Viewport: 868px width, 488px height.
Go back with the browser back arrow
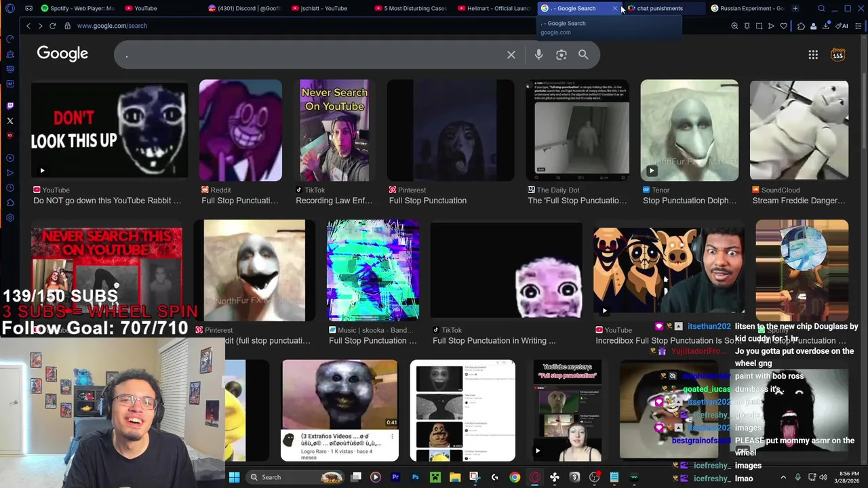coord(28,26)
